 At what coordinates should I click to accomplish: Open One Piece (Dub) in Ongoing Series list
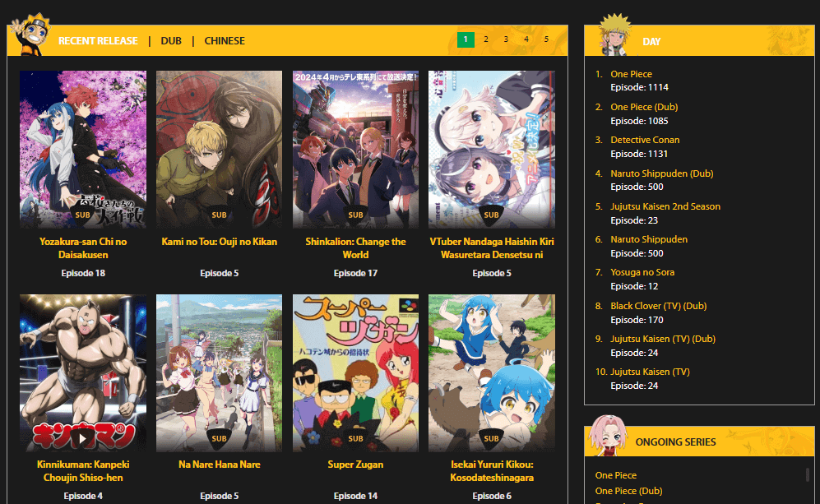[628, 491]
